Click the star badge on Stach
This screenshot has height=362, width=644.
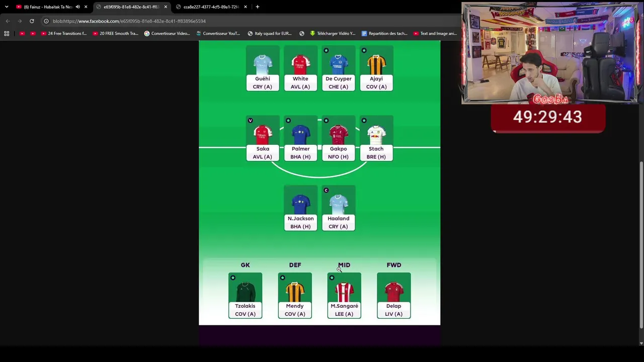364,121
